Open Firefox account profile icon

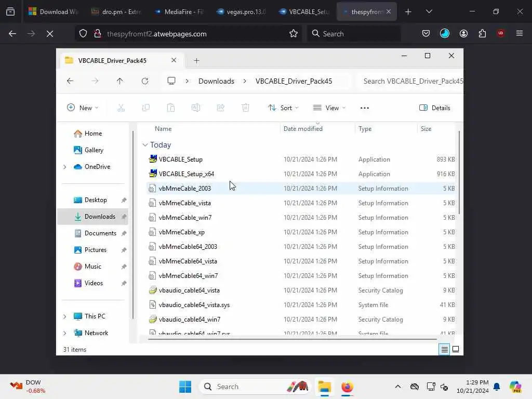coord(463,34)
